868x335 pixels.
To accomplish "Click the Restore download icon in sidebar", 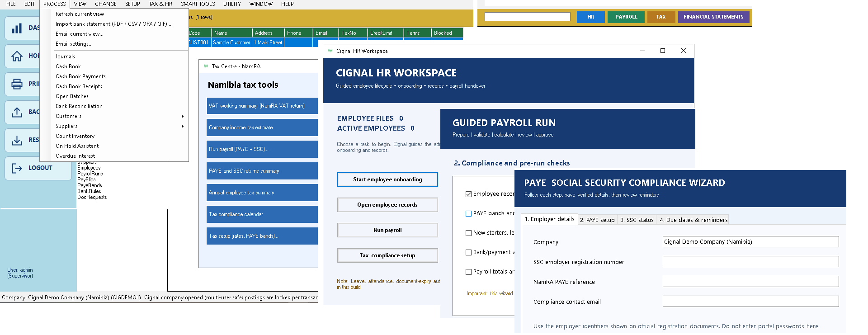I will [x=17, y=140].
